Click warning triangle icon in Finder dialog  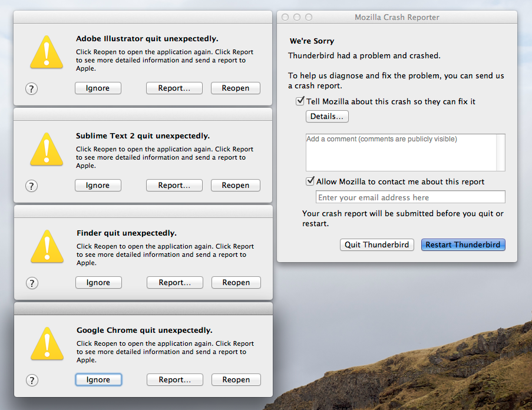click(x=47, y=247)
